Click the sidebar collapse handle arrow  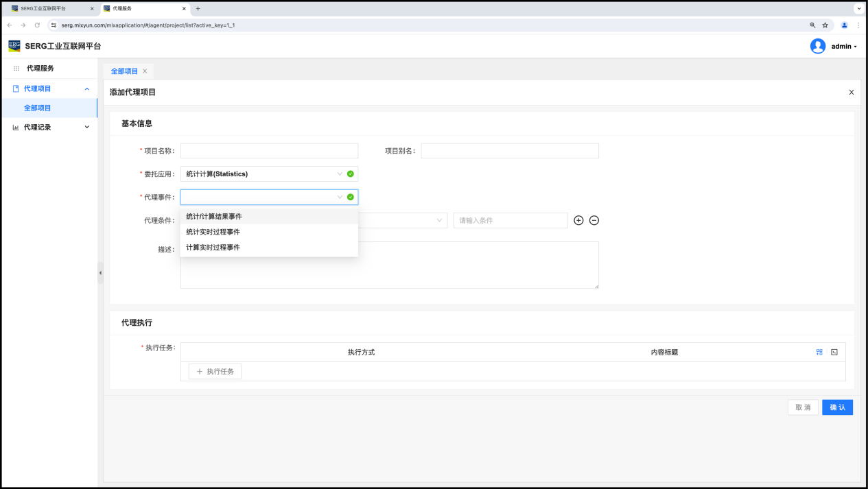[100, 273]
